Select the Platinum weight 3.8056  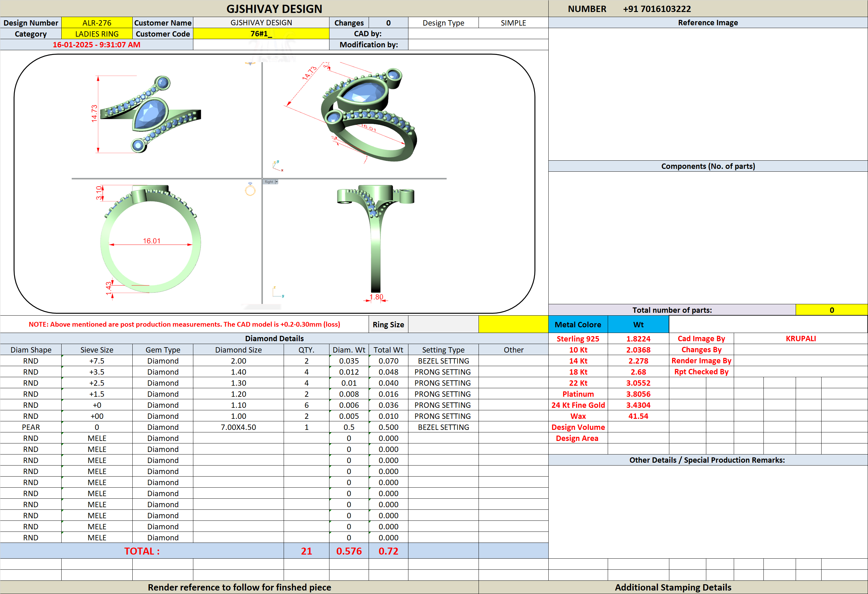638,394
